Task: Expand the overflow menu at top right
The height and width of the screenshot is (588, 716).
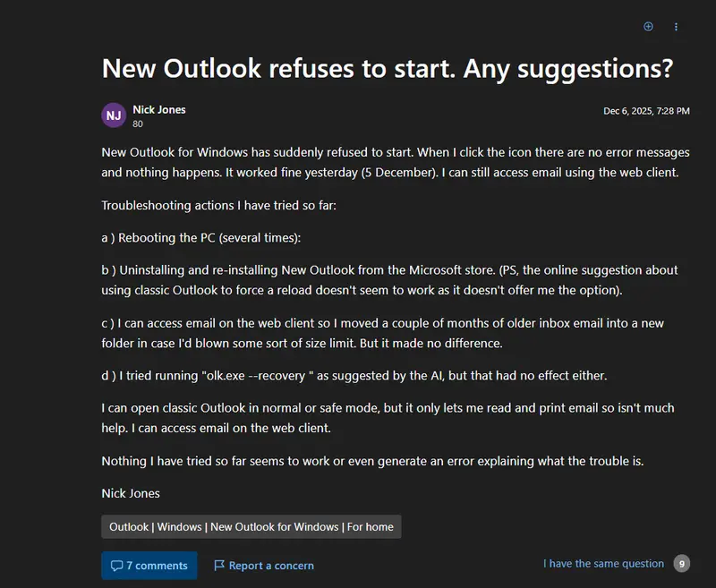Action: pos(676,27)
